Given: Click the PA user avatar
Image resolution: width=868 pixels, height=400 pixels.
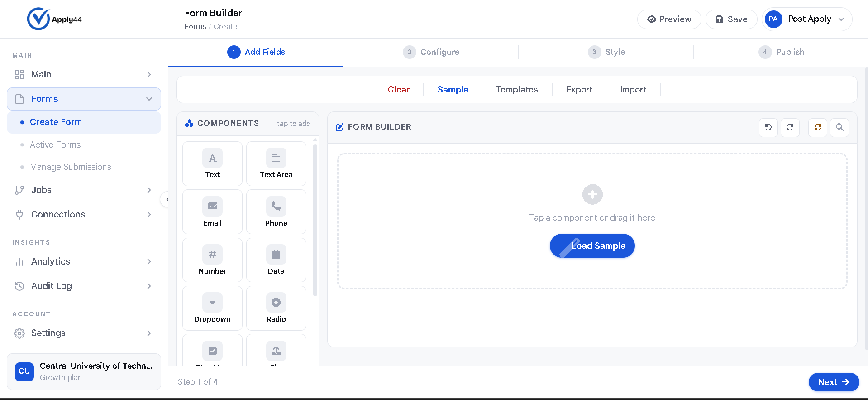Looking at the screenshot, I should click(773, 19).
